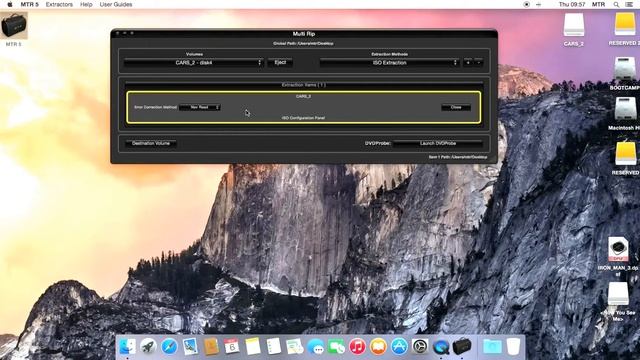Click the Eject button

(x=280, y=62)
